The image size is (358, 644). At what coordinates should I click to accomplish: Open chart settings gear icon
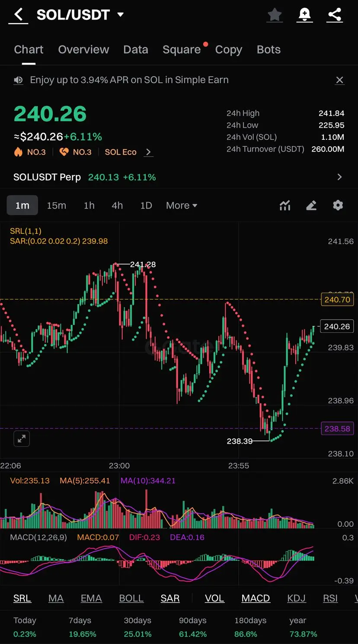click(338, 205)
